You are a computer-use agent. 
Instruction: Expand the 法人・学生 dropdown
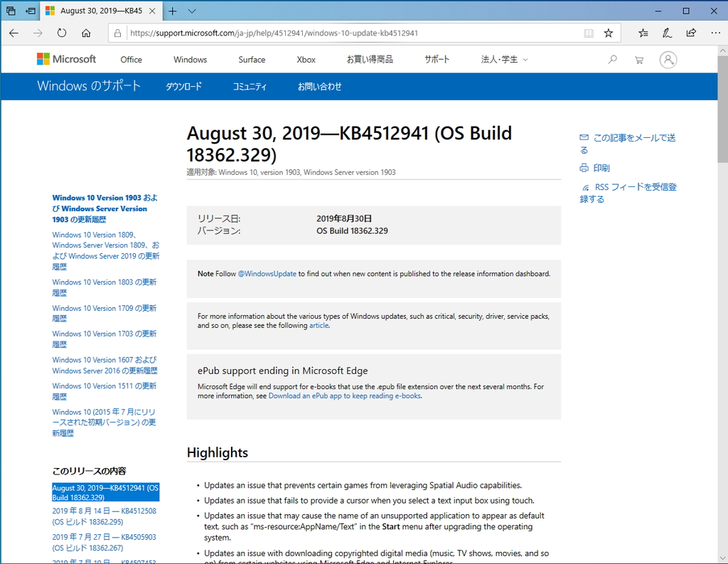point(505,60)
